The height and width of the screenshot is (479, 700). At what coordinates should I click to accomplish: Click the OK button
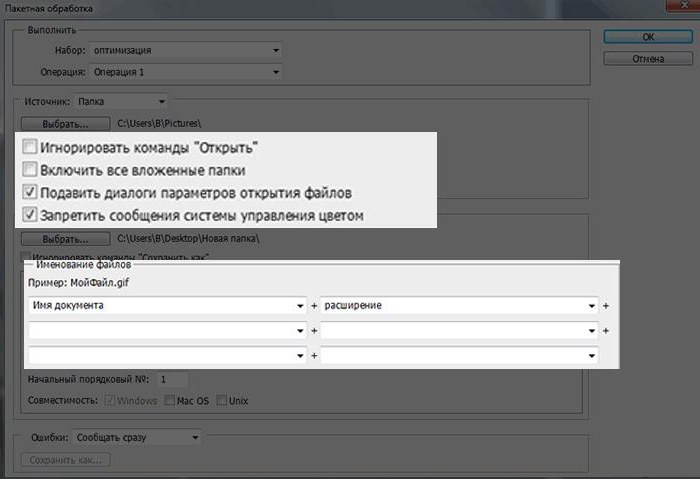(x=648, y=37)
